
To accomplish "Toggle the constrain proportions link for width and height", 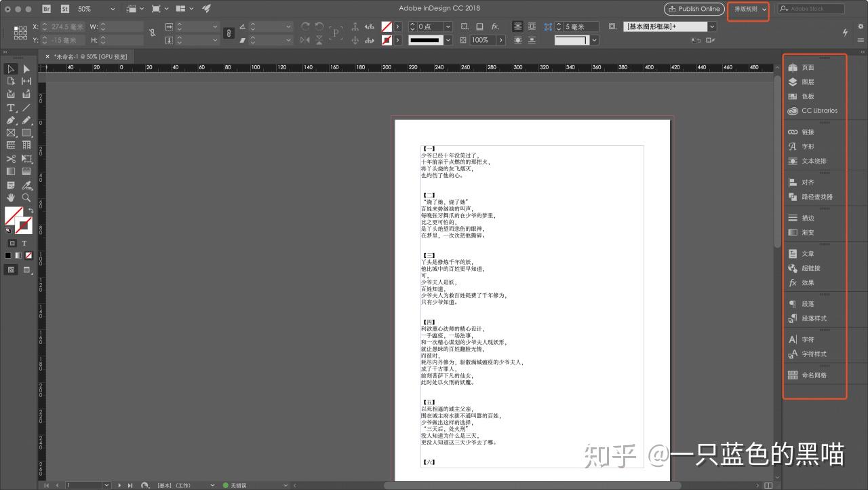I will [x=153, y=33].
